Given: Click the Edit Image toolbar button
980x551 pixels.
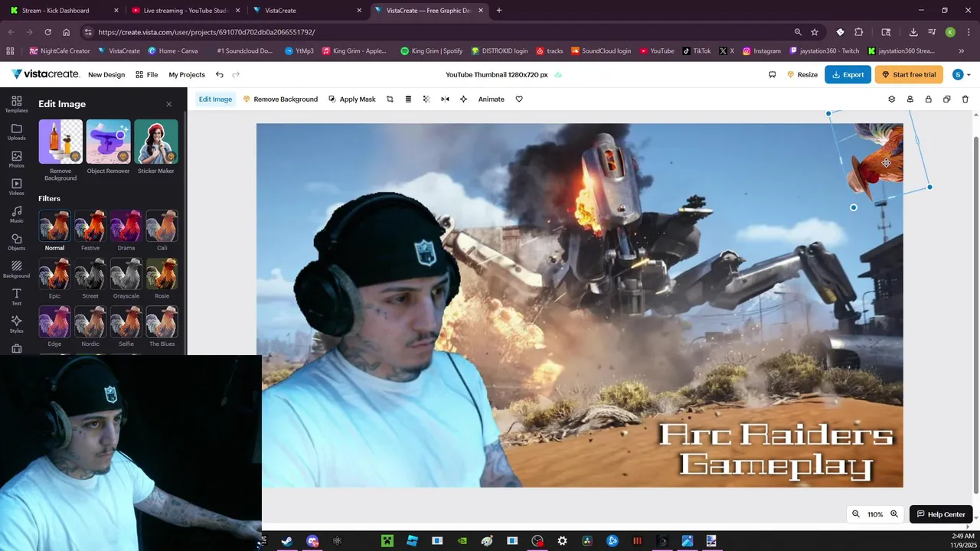Looking at the screenshot, I should 215,99.
